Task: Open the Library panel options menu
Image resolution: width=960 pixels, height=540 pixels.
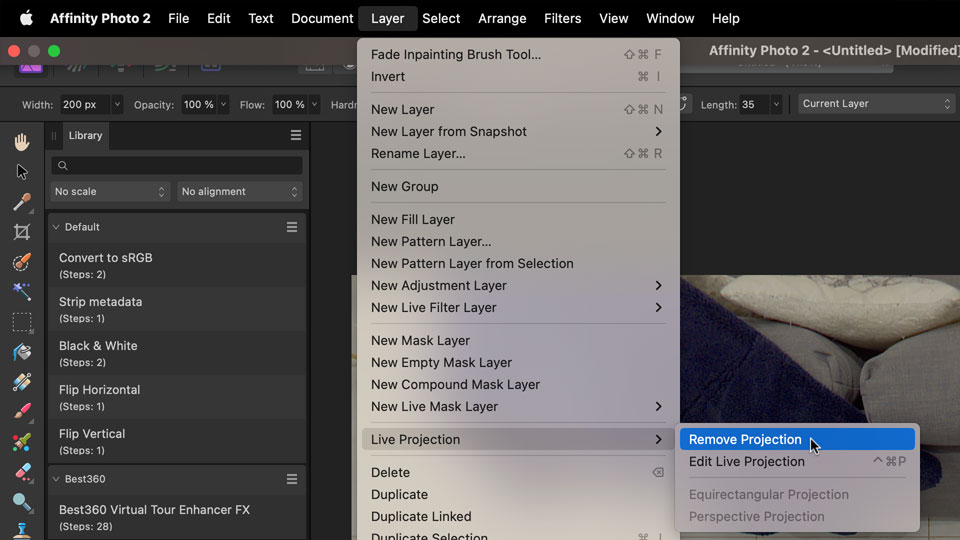Action: coord(296,135)
